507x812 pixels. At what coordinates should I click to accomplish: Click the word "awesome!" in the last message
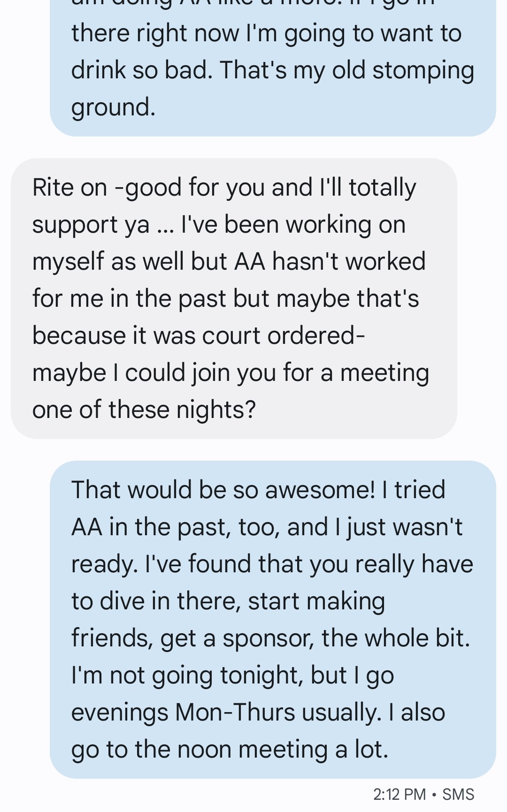click(x=320, y=490)
